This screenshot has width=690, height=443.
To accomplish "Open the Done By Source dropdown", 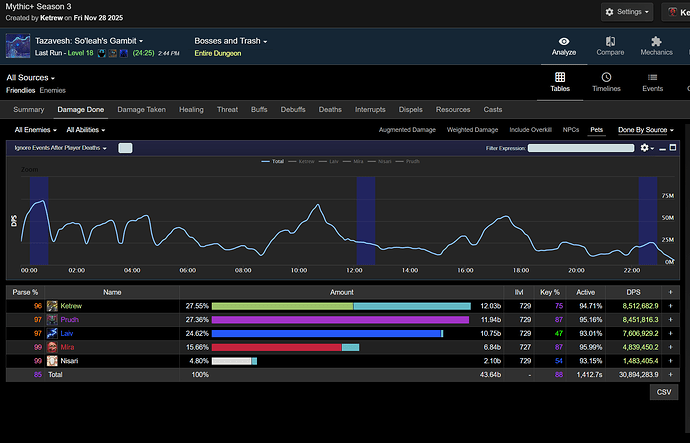I will click(645, 129).
